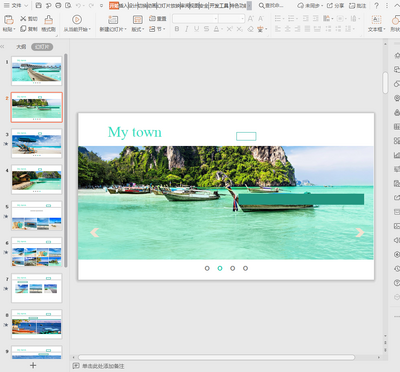
Task: Switch to the 幻灯片 slides pill tab
Action: point(42,47)
